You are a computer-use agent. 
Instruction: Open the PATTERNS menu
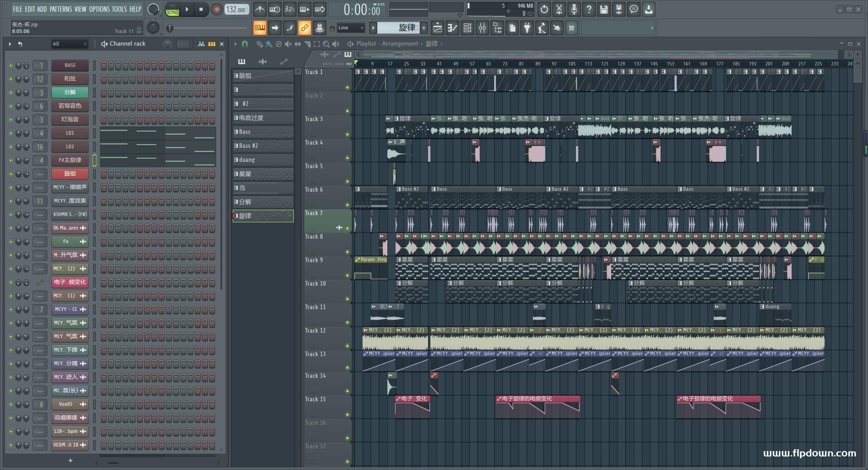[x=61, y=9]
